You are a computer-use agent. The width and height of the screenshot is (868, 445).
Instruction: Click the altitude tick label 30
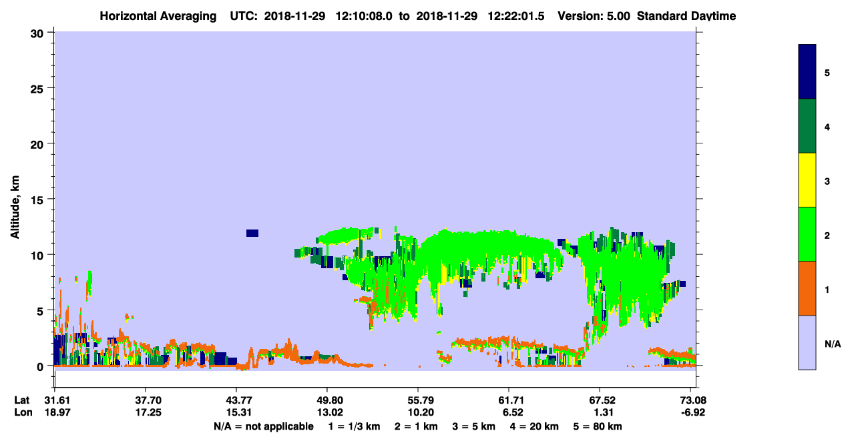39,32
